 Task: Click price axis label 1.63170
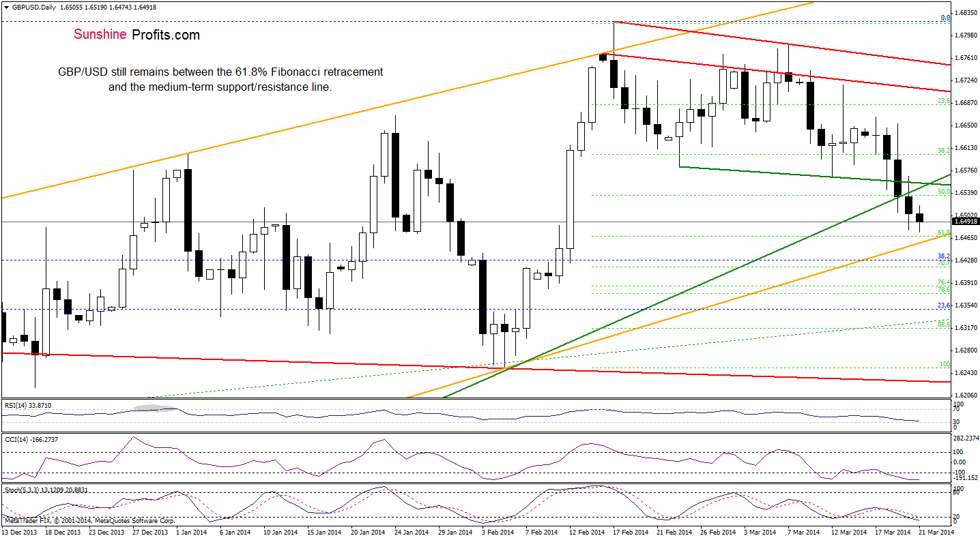click(x=966, y=328)
